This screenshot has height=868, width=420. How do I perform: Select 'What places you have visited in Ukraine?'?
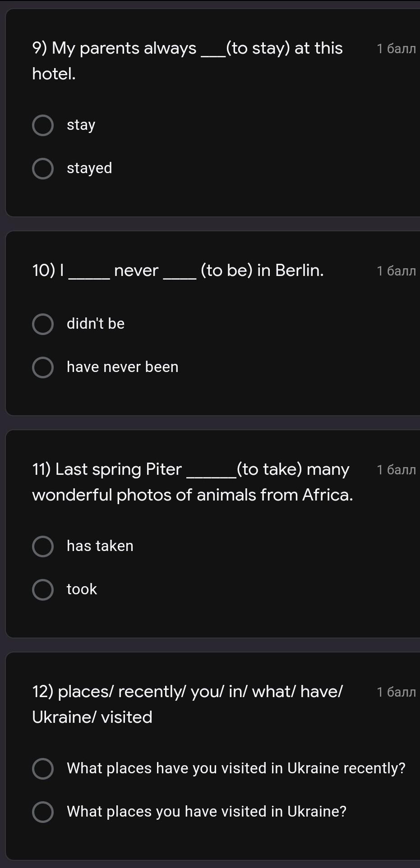coord(43,812)
